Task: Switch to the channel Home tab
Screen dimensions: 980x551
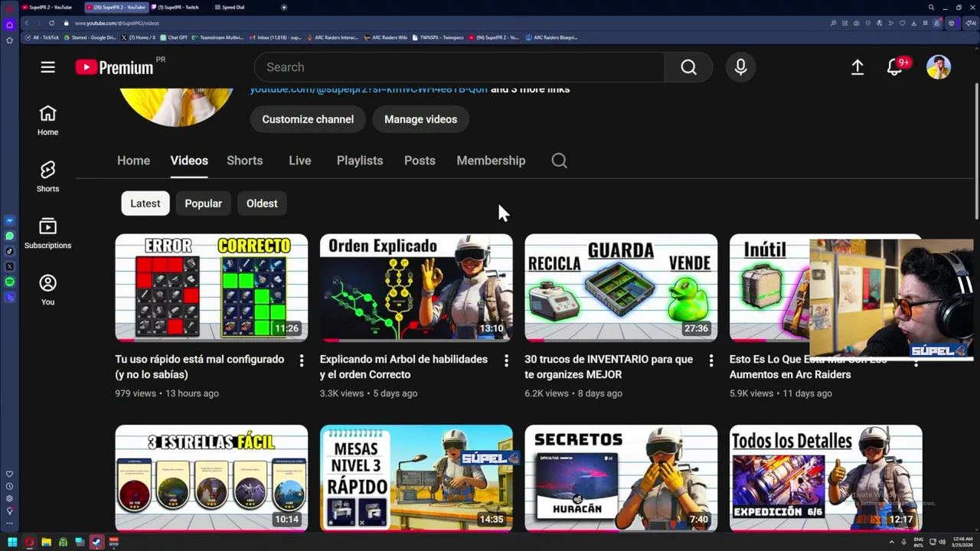Action: (133, 161)
